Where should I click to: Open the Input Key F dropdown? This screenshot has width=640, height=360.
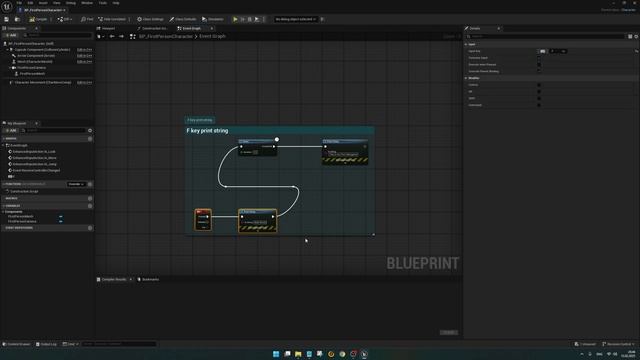click(x=558, y=51)
